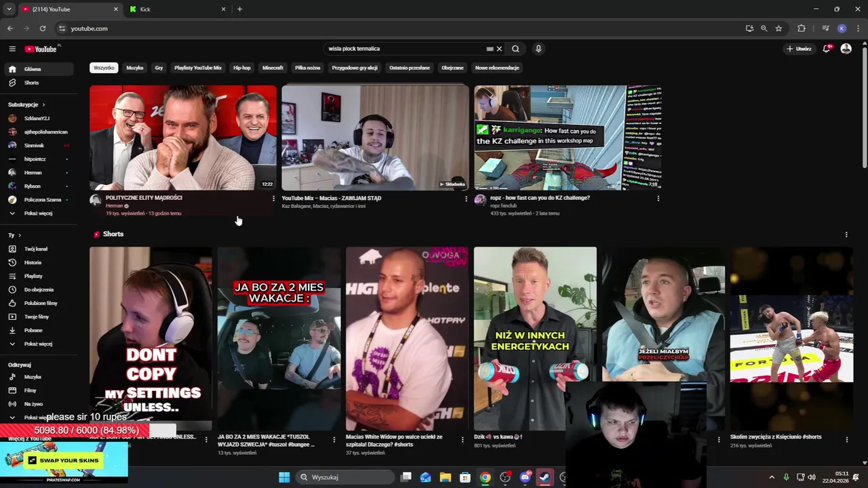The height and width of the screenshot is (488, 868).
Task: Open Policzona Szama subscription channel
Action: coord(39,199)
